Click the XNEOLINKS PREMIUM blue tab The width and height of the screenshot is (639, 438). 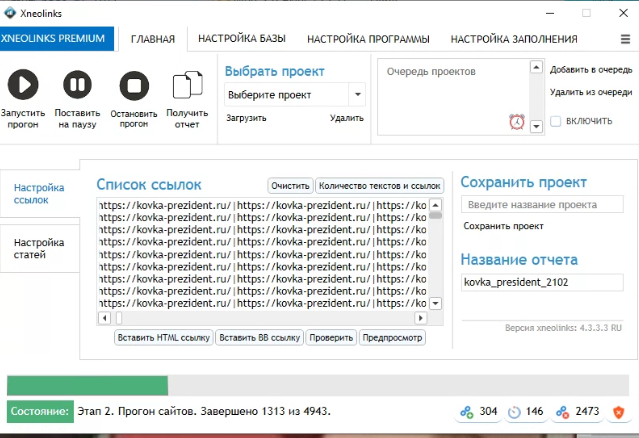[57, 39]
